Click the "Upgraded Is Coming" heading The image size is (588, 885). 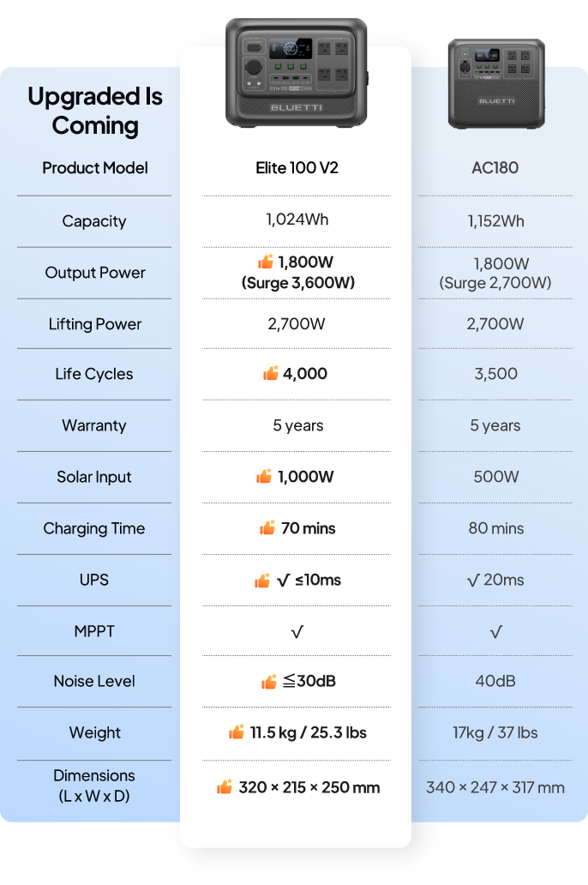pyautogui.click(x=95, y=111)
